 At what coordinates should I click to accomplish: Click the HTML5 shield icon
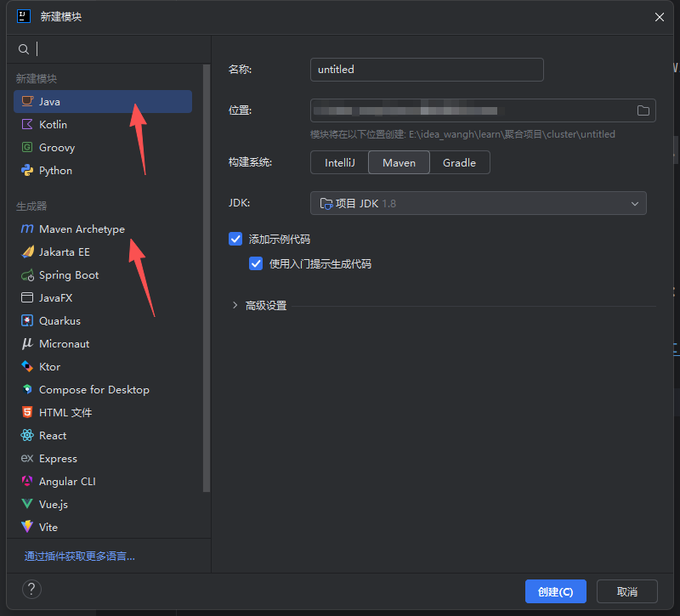click(27, 412)
